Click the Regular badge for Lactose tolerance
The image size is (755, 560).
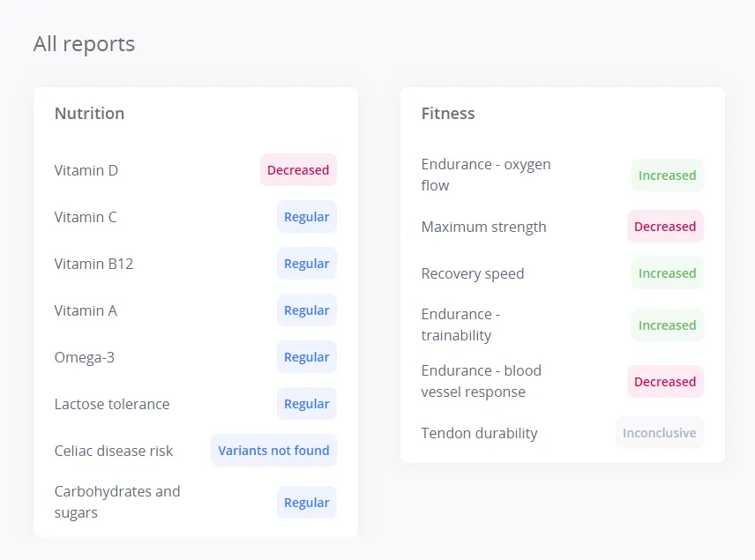point(306,403)
